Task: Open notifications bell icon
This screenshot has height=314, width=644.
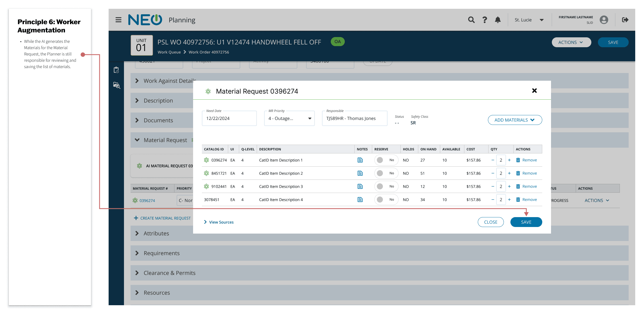Action: click(498, 20)
